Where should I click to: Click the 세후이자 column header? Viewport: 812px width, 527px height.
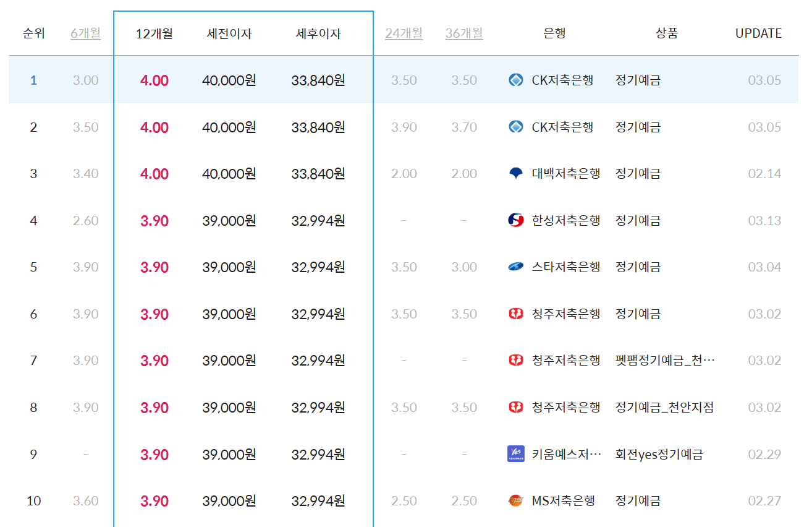tap(318, 33)
